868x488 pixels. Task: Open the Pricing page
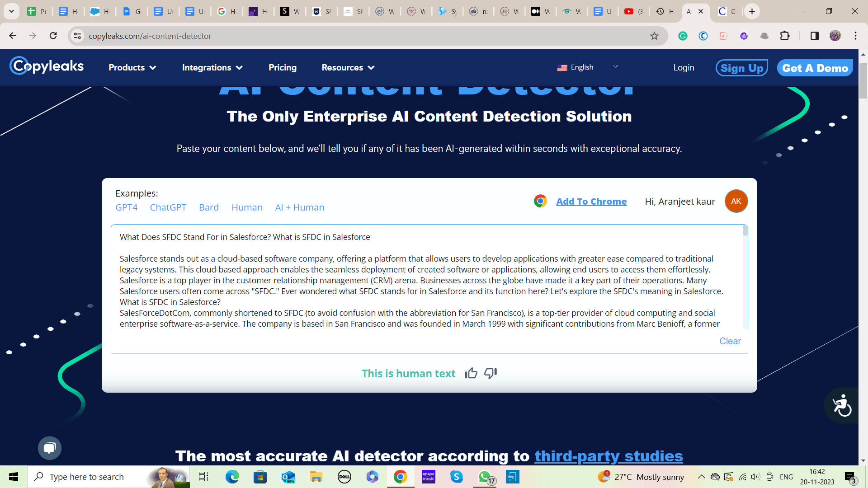tap(283, 67)
